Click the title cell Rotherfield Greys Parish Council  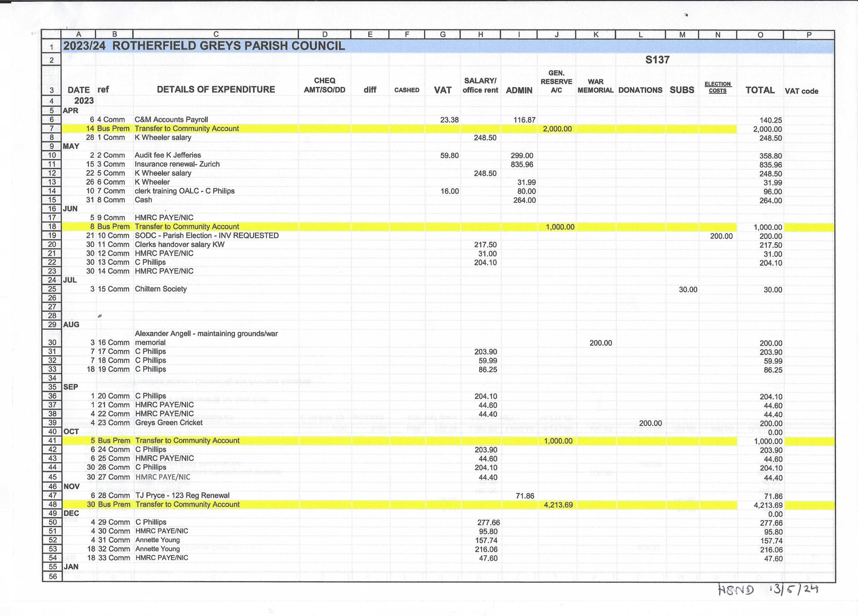click(204, 46)
